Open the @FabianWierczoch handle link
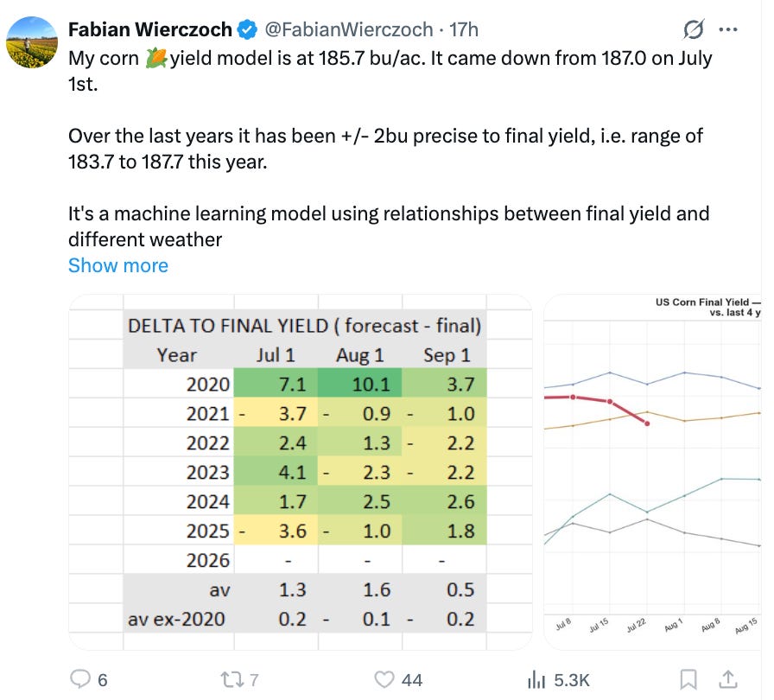774x700 pixels. (x=348, y=29)
